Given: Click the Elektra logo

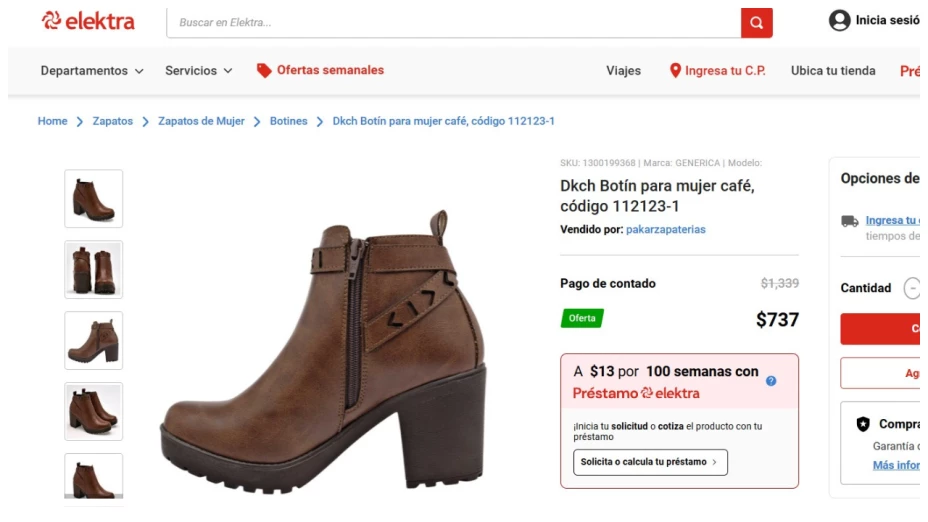Looking at the screenshot, I should 88,21.
